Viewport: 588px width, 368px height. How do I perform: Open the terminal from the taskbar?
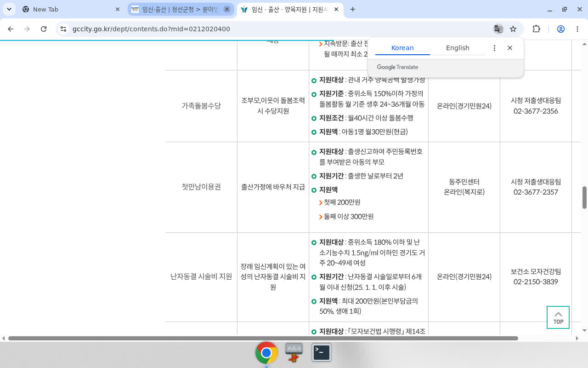pos(322,352)
